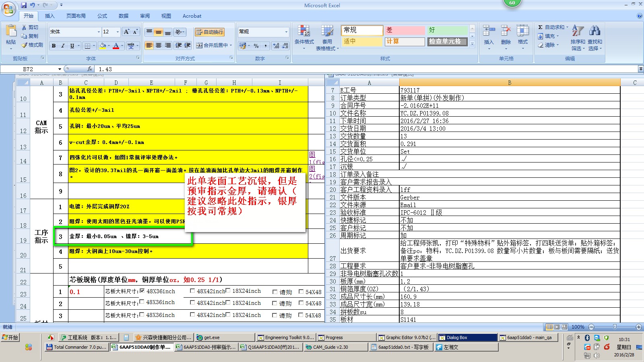Viewport: 644px width, 362px height.
Task: Click Increase Decimal
Action: click(x=276, y=46)
